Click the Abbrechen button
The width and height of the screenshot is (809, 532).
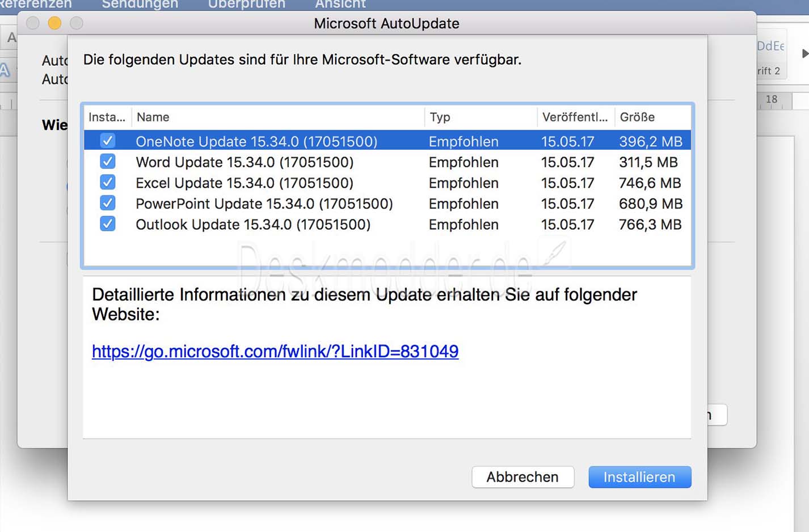click(x=523, y=477)
